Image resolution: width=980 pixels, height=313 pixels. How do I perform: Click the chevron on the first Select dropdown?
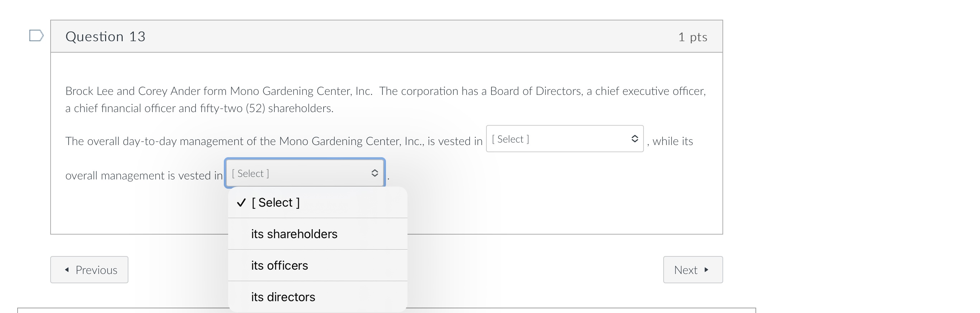tap(635, 139)
